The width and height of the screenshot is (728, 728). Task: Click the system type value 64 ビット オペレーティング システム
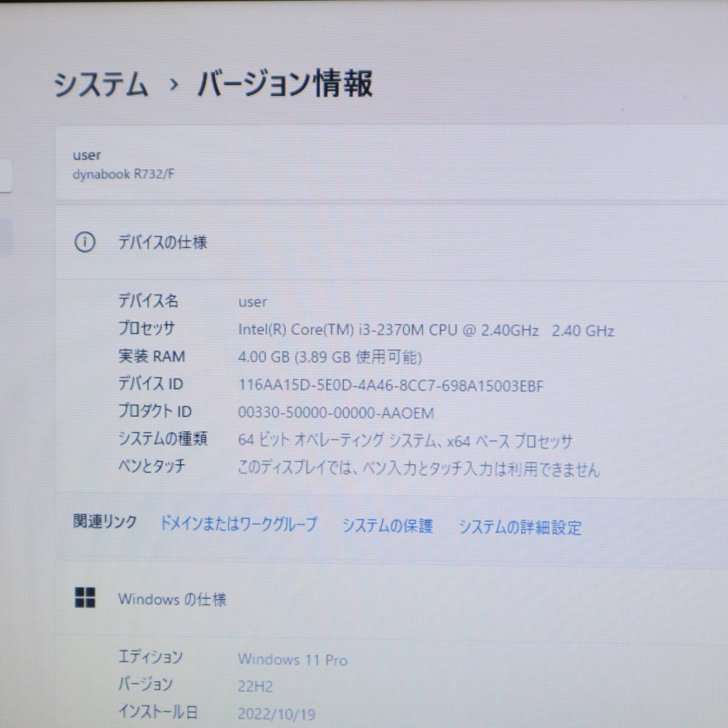click(405, 440)
